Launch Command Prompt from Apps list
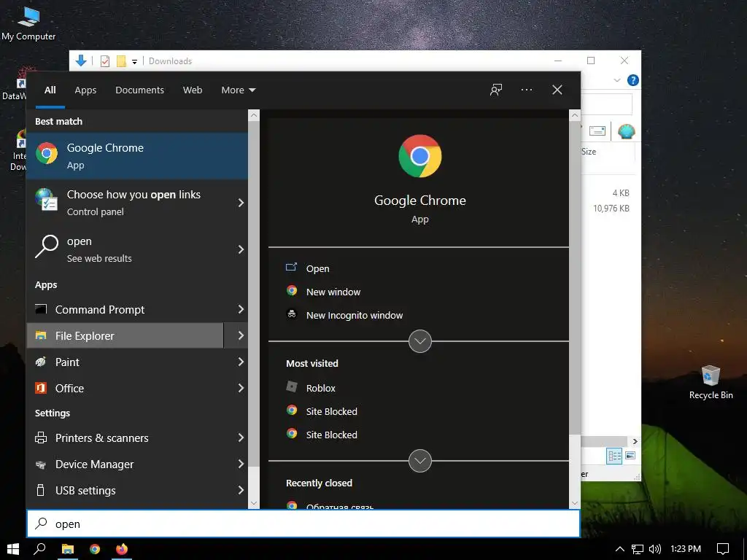 [x=125, y=309]
